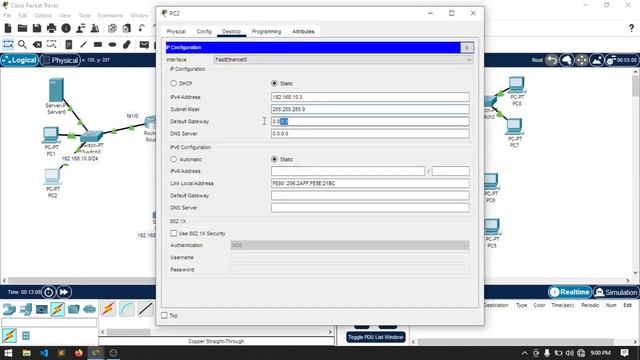Close the IP Configuration panel with X
This screenshot has height=360, width=640.
click(x=467, y=47)
